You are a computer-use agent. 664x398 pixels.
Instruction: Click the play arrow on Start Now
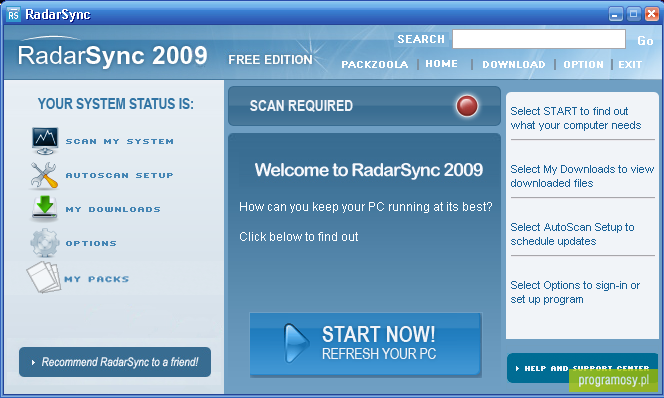(296, 343)
